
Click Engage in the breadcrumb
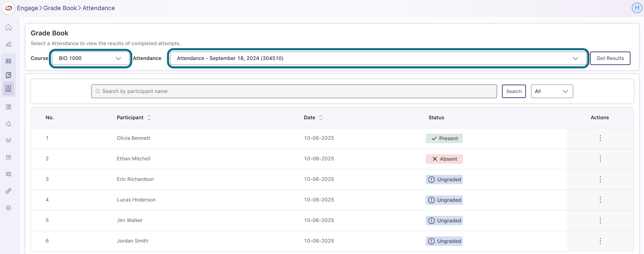tap(28, 8)
